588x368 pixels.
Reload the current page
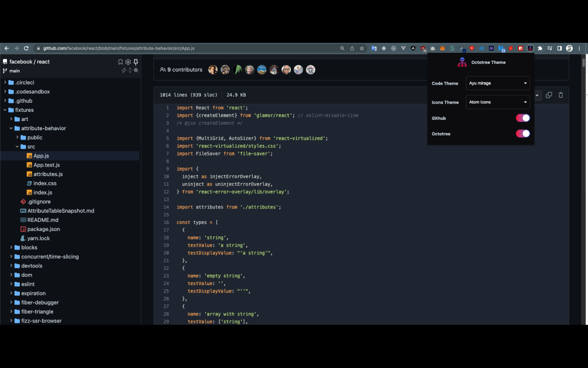click(x=26, y=48)
